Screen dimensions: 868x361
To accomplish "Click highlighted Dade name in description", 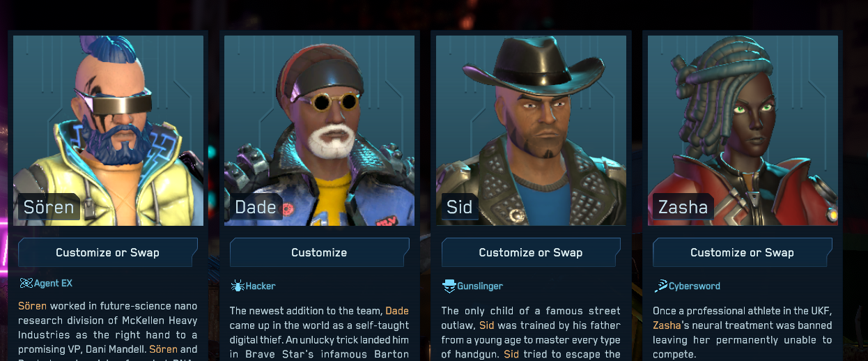I will 397,311.
